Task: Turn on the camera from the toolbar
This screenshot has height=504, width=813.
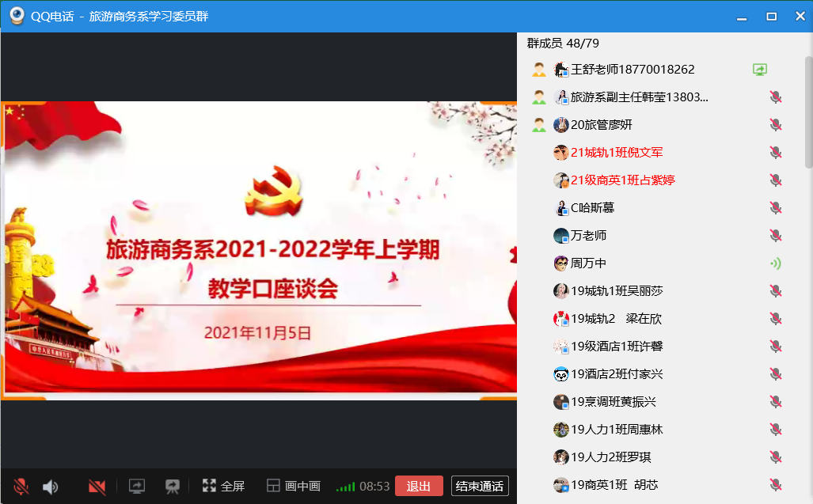Action: (97, 487)
